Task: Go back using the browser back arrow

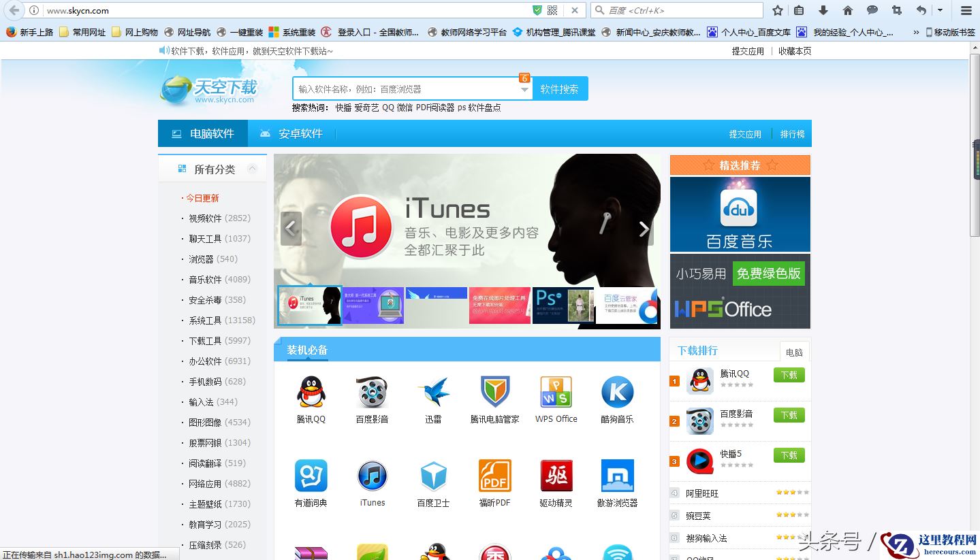Action: click(x=14, y=10)
